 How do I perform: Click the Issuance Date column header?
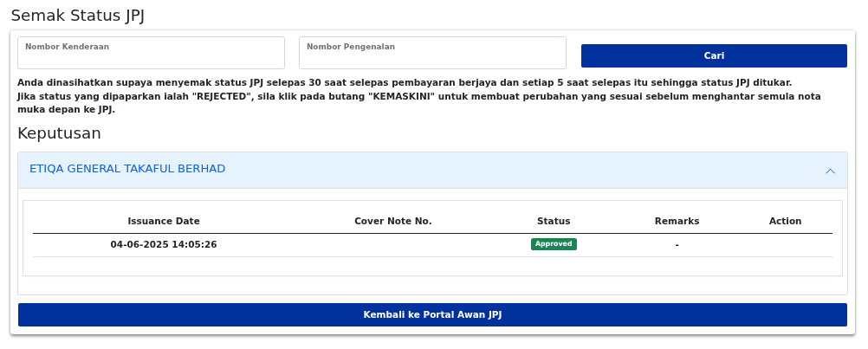(x=164, y=221)
